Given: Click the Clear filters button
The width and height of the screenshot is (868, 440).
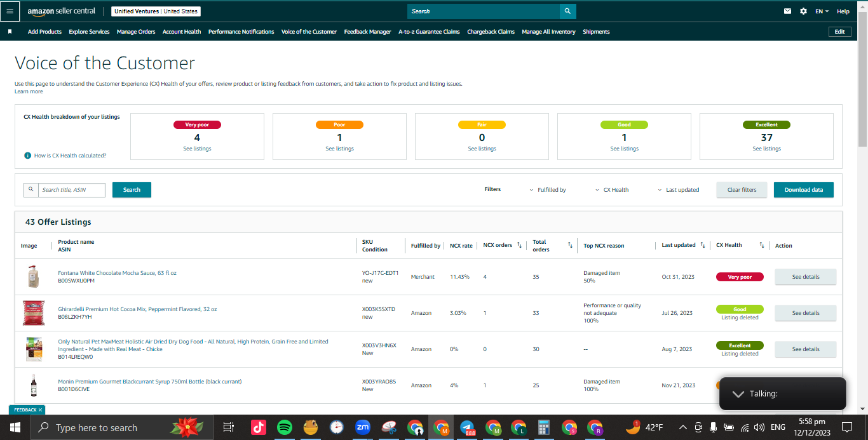Looking at the screenshot, I should pyautogui.click(x=742, y=190).
